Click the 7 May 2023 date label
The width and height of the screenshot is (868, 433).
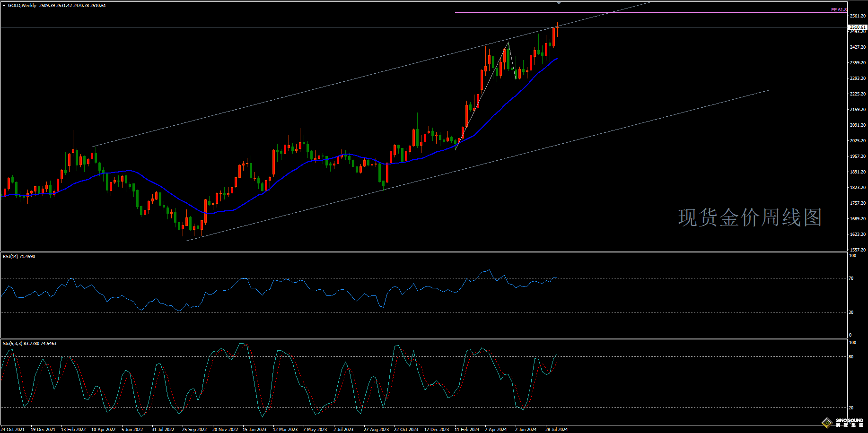coord(315,430)
